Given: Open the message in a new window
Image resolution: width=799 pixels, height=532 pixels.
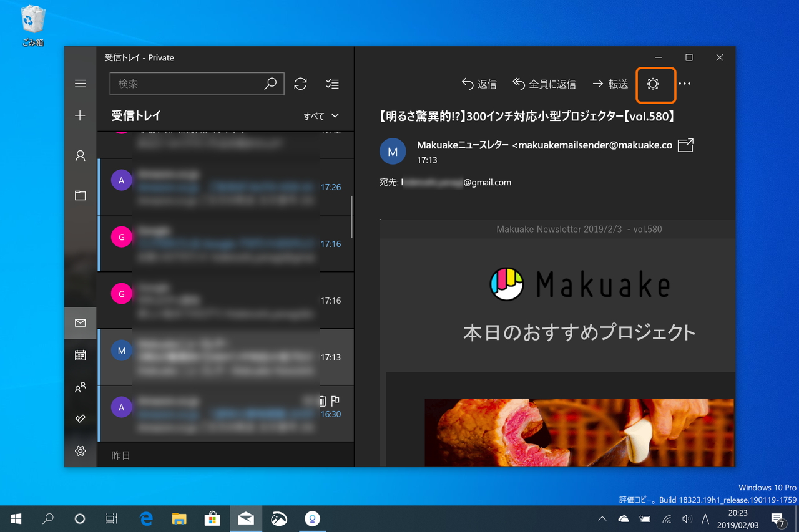Looking at the screenshot, I should point(685,145).
